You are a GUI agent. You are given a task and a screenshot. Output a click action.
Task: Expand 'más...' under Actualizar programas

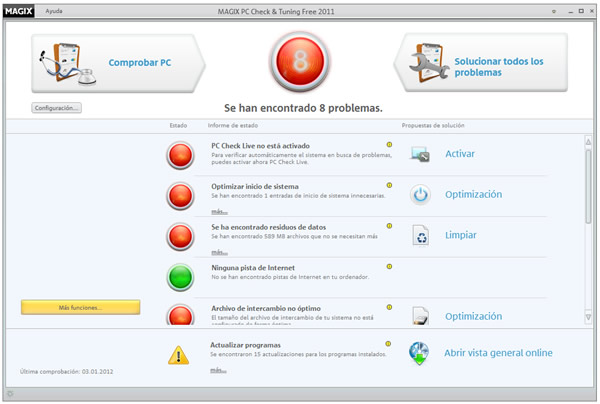(218, 370)
